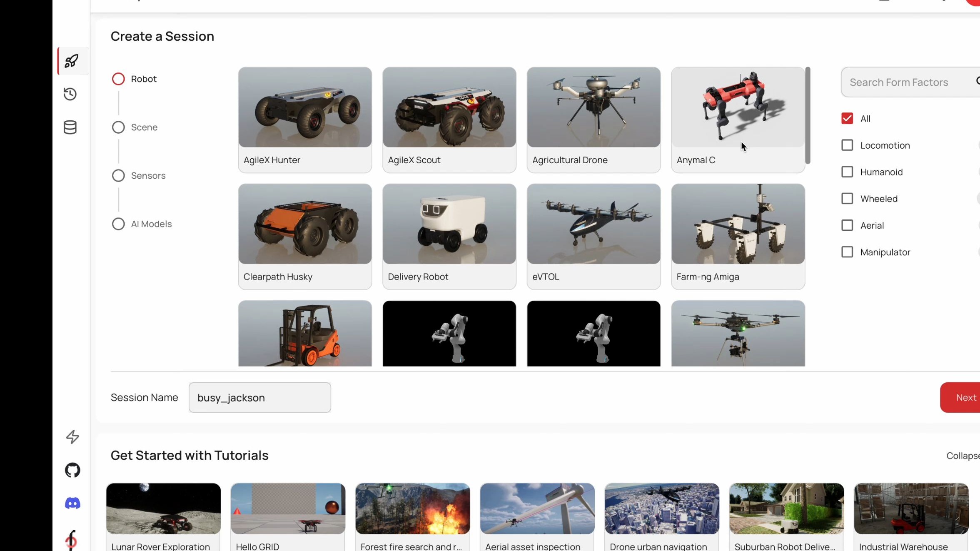Click the Session Name input field
The width and height of the screenshot is (980, 551).
pos(260,398)
